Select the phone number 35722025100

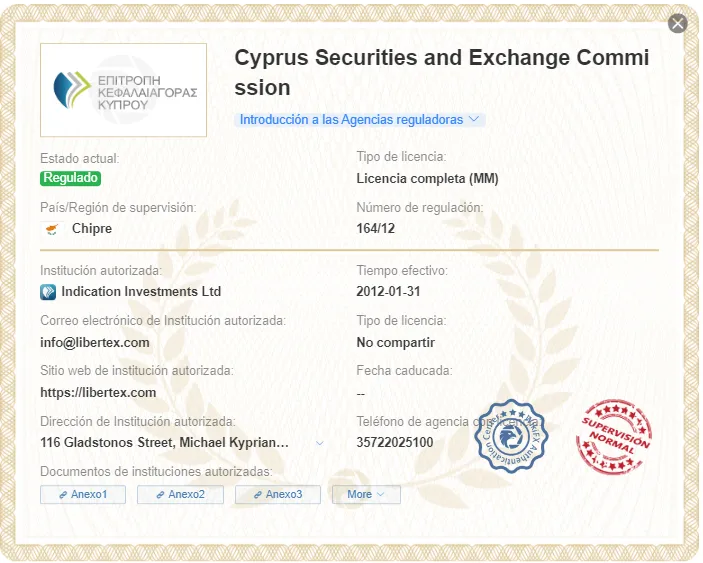pyautogui.click(x=395, y=442)
